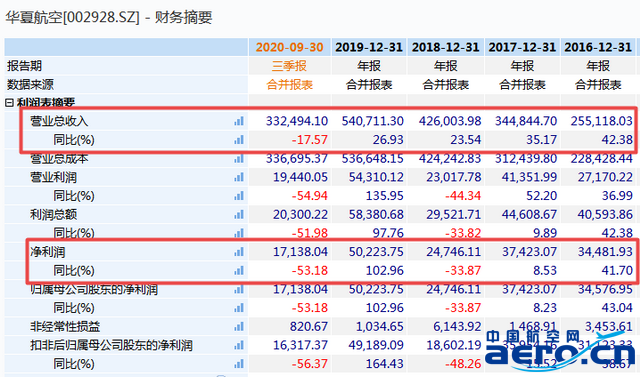Open chart icon for 净利润 同比(%) row
Viewport: 640px width, 377px height.
click(239, 271)
